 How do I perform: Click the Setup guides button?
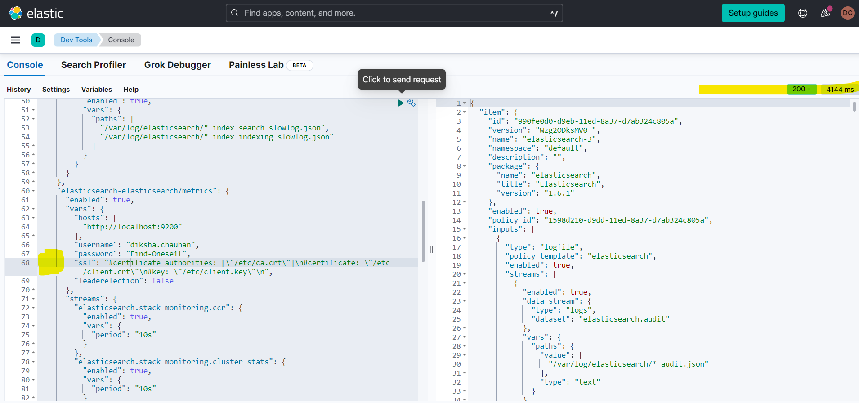(x=753, y=13)
